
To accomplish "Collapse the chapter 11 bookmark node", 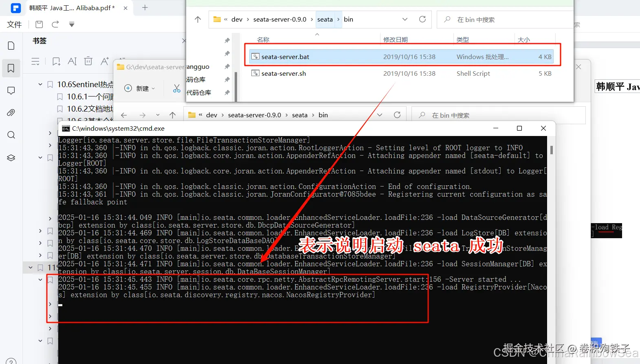I will pyautogui.click(x=31, y=268).
